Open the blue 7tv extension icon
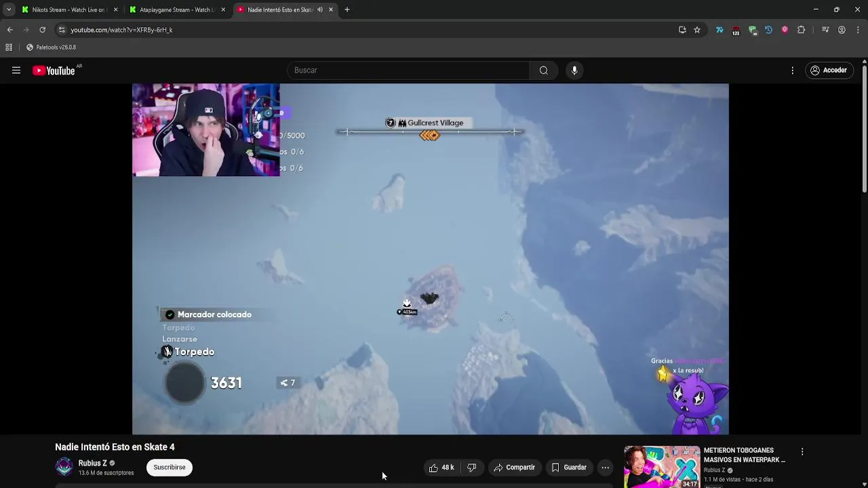This screenshot has height=488, width=868. pyautogui.click(x=719, y=30)
